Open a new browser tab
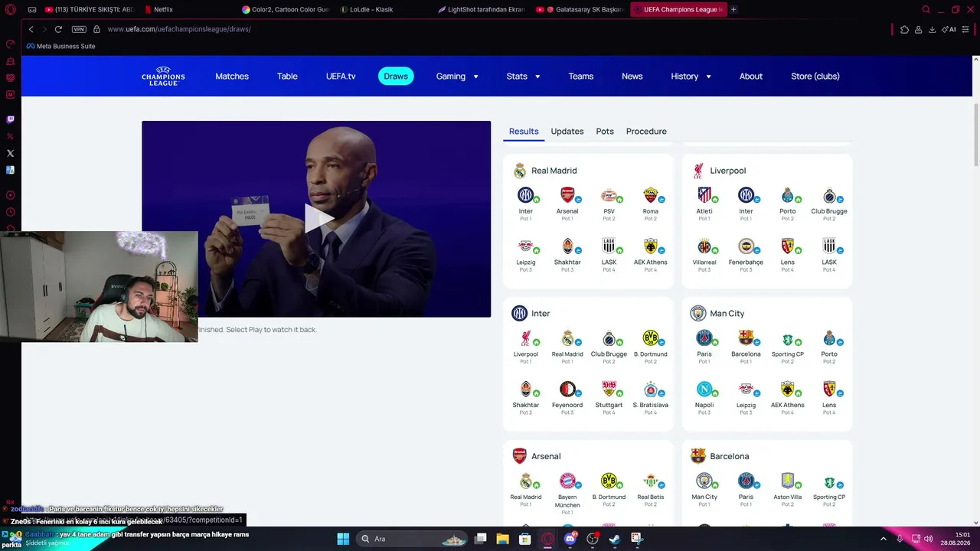This screenshot has width=980, height=551. pyautogui.click(x=733, y=9)
